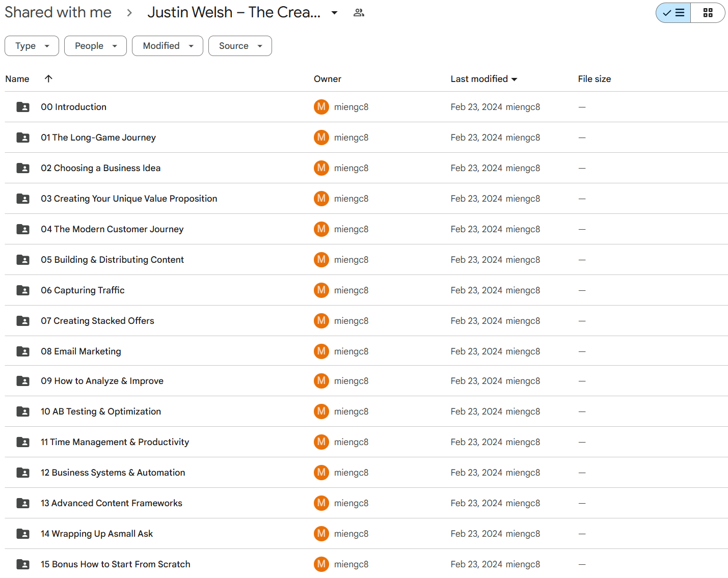Viewport: 728px width, 578px height.
Task: Select the 06 Capturing Traffic row name
Action: click(83, 290)
